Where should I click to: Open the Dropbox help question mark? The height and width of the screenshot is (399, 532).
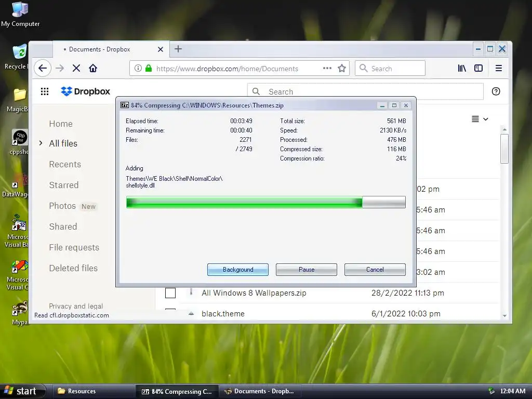point(496,91)
